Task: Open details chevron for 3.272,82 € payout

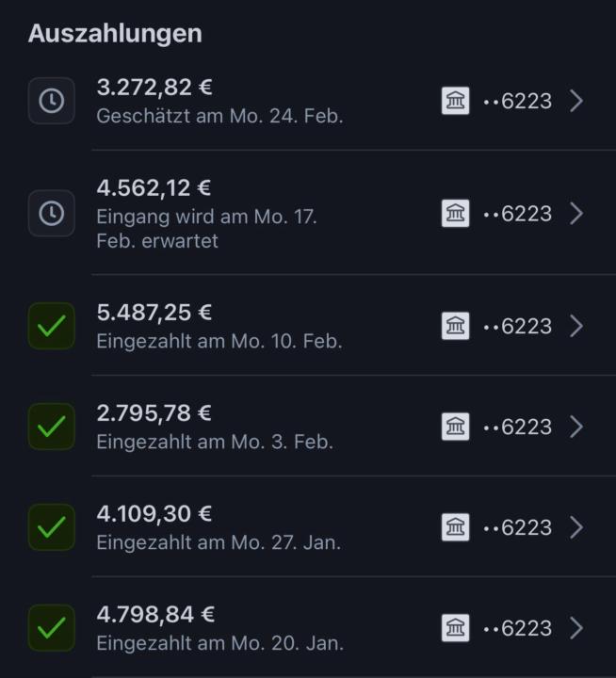Action: click(x=576, y=101)
